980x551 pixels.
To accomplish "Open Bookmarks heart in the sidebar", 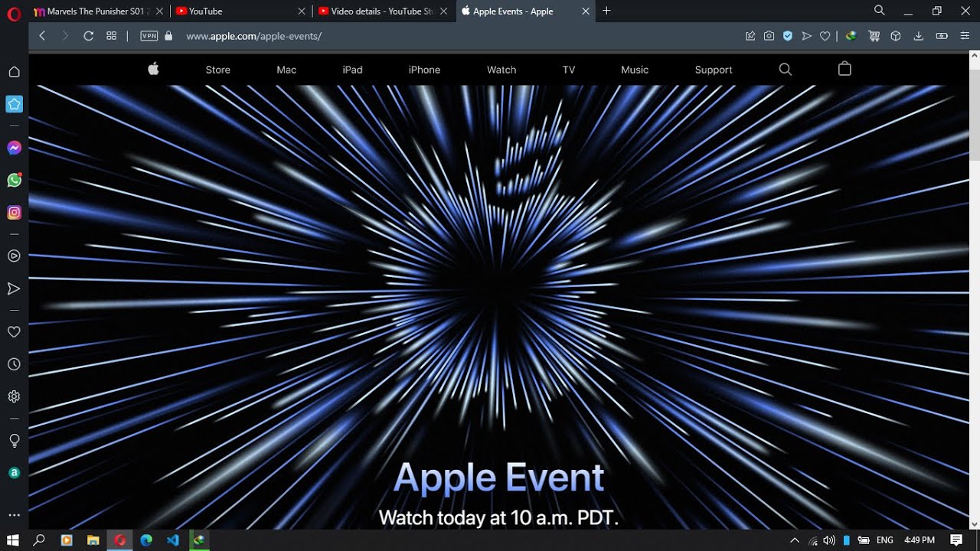I will point(14,332).
